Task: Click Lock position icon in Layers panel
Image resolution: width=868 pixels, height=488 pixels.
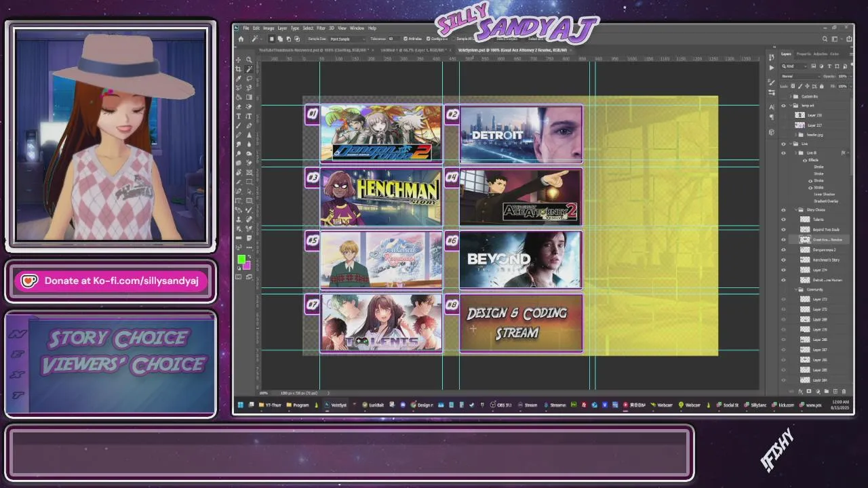Action: coord(807,86)
